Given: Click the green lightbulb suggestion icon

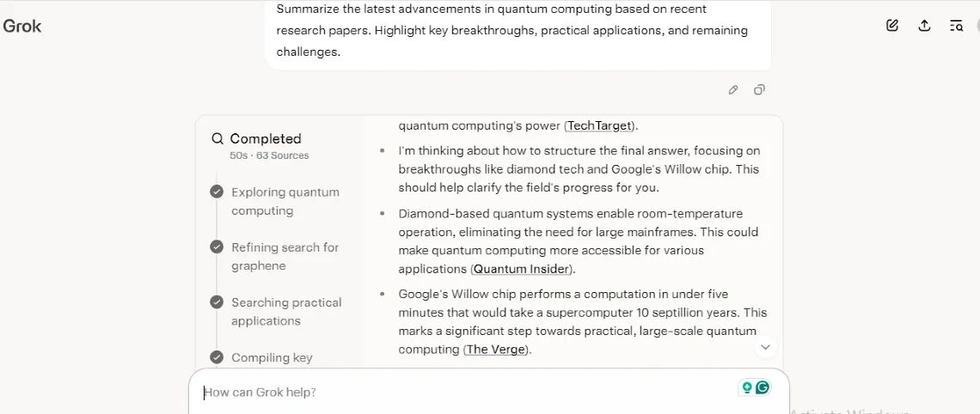Looking at the screenshot, I should pyautogui.click(x=747, y=387).
